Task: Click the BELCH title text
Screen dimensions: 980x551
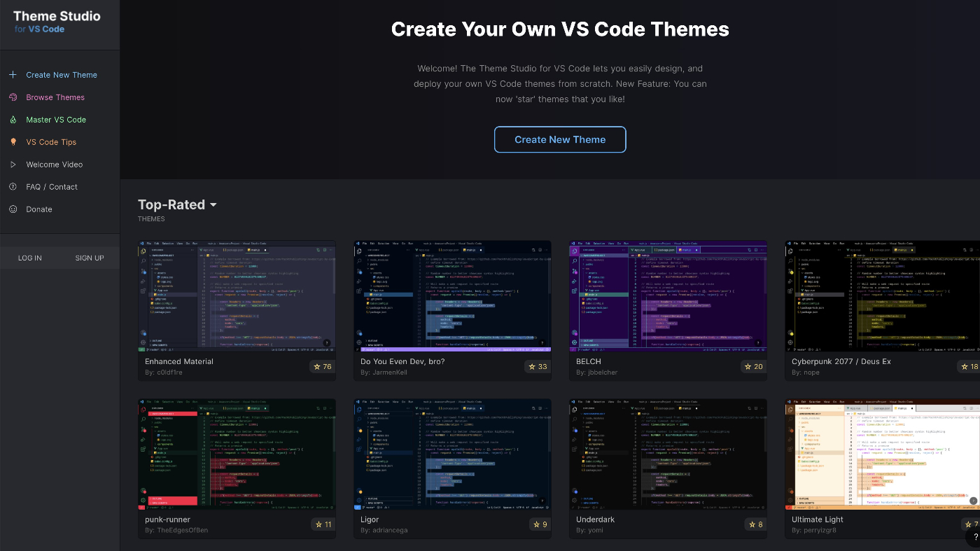Action: 589,361
